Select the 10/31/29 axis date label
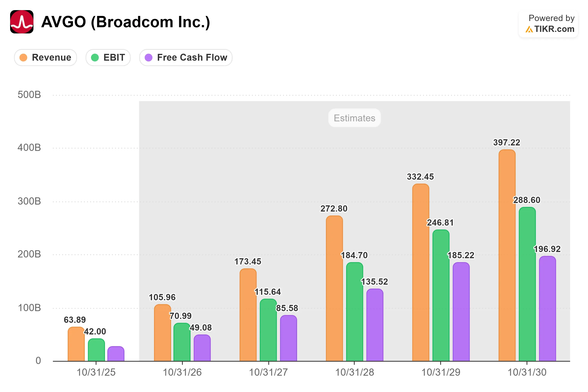 pyautogui.click(x=441, y=373)
